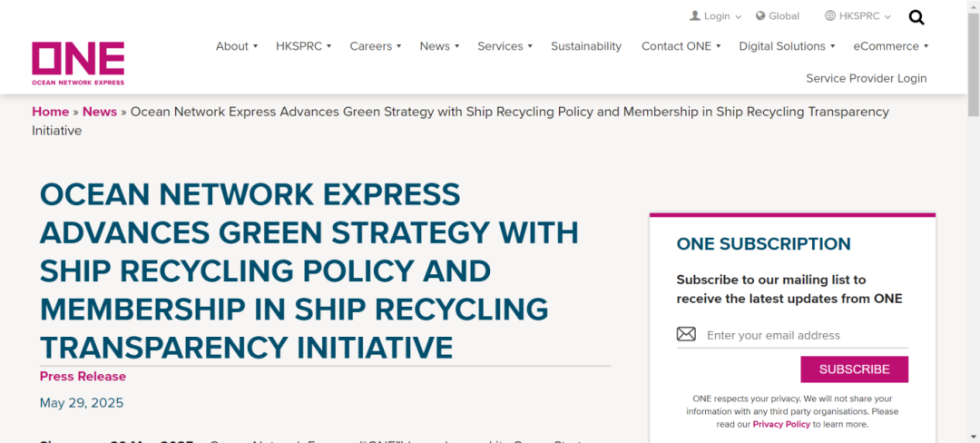Follow the Home breadcrumb link
The image size is (980, 443).
click(50, 112)
